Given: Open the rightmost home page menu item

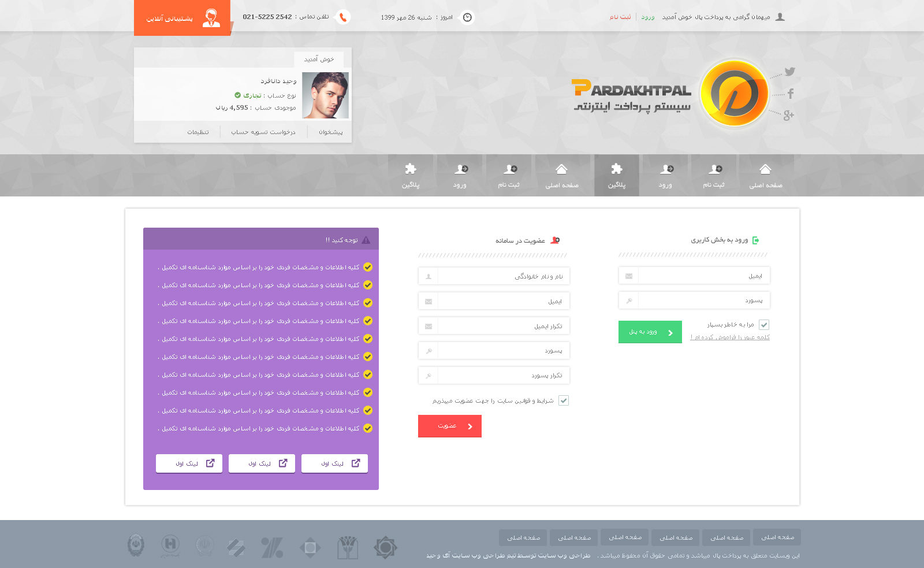Looking at the screenshot, I should [x=765, y=175].
